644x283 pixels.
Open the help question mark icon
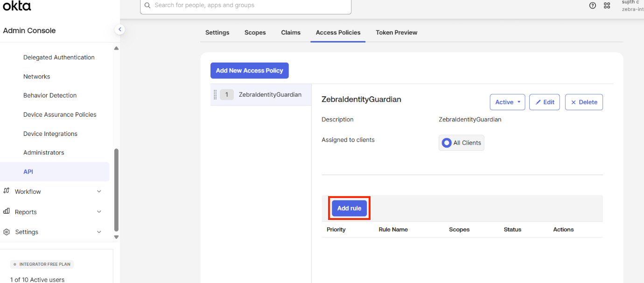pyautogui.click(x=593, y=6)
